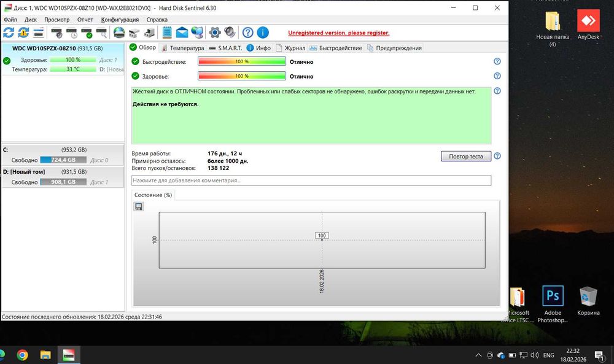Viewport: 614px width, 364px height.
Task: Switch to the Быстродействие tab
Action: 336,48
